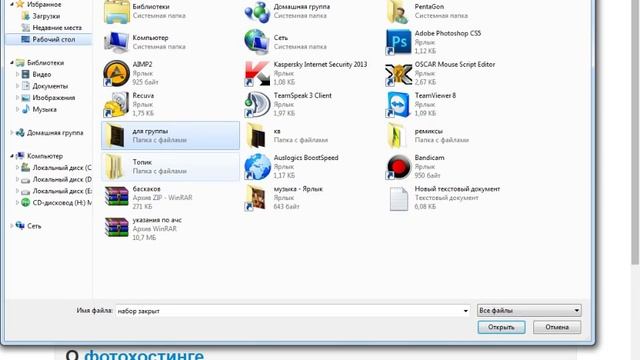Select the Домашняя группа icon in file list
The width and height of the screenshot is (640, 360).
coord(257,11)
